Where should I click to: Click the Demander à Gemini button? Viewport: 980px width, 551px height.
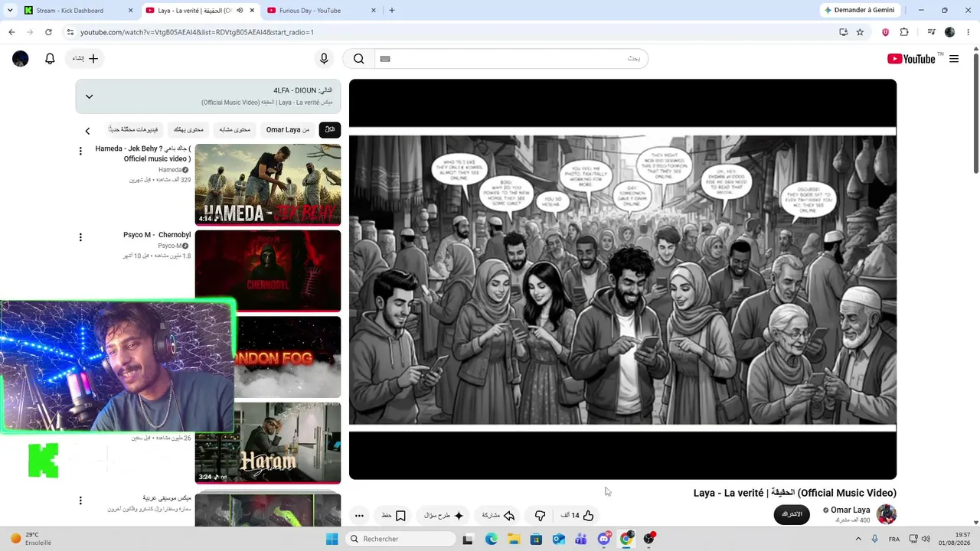(x=859, y=11)
